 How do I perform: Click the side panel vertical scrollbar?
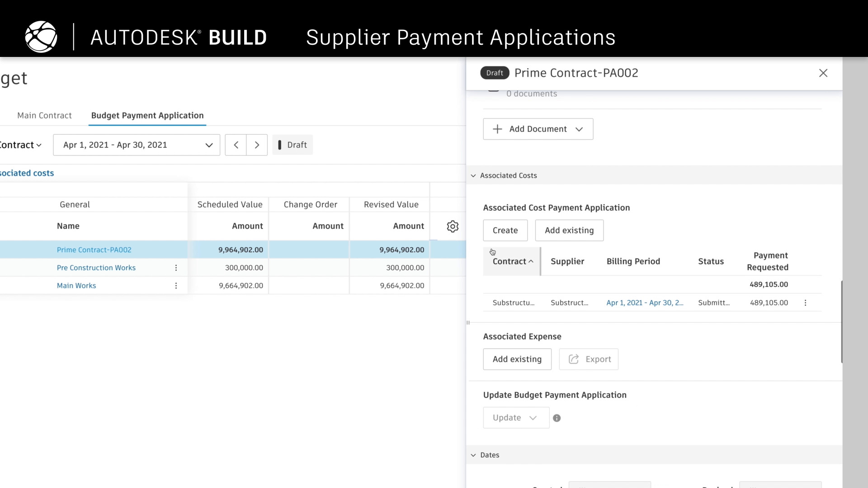pos(841,321)
